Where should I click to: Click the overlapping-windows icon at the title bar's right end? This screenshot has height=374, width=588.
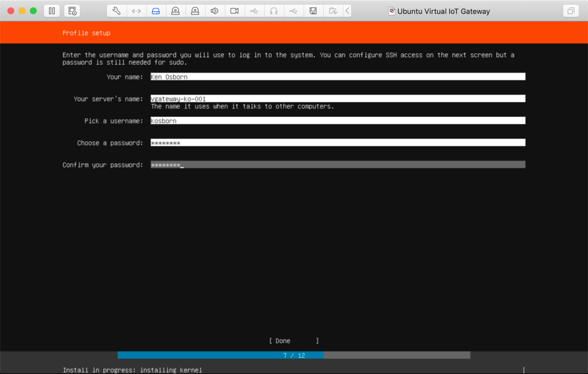(571, 11)
